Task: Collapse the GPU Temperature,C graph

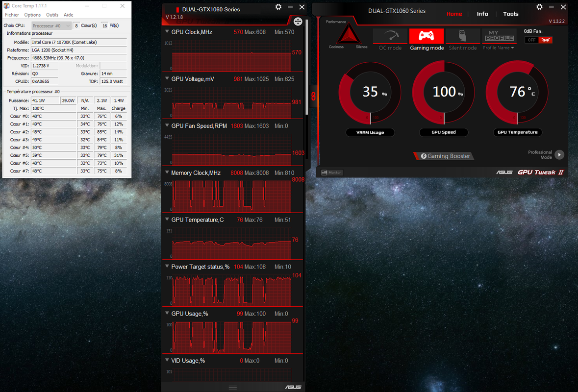Action: tap(167, 220)
